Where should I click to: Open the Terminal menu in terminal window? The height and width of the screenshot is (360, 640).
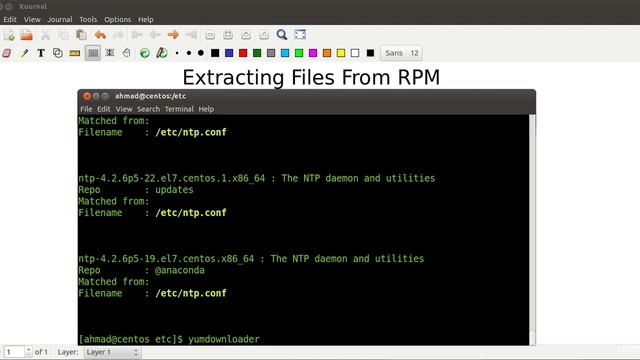(179, 109)
